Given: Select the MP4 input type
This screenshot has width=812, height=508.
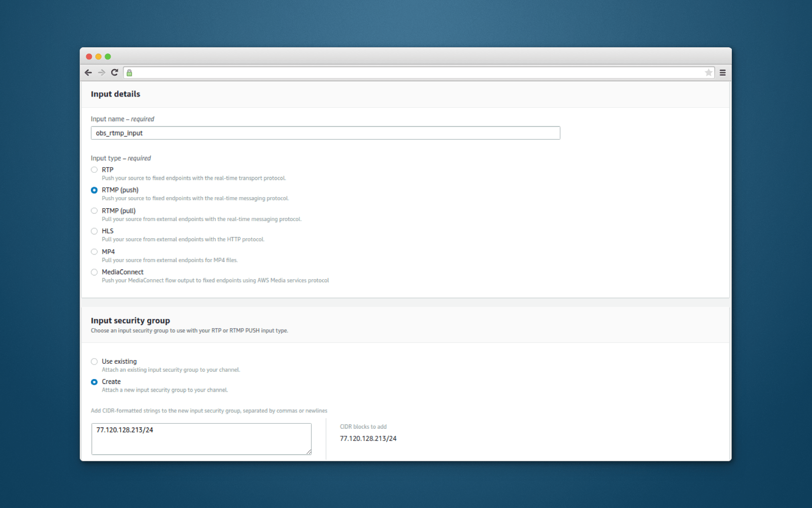Looking at the screenshot, I should point(94,251).
